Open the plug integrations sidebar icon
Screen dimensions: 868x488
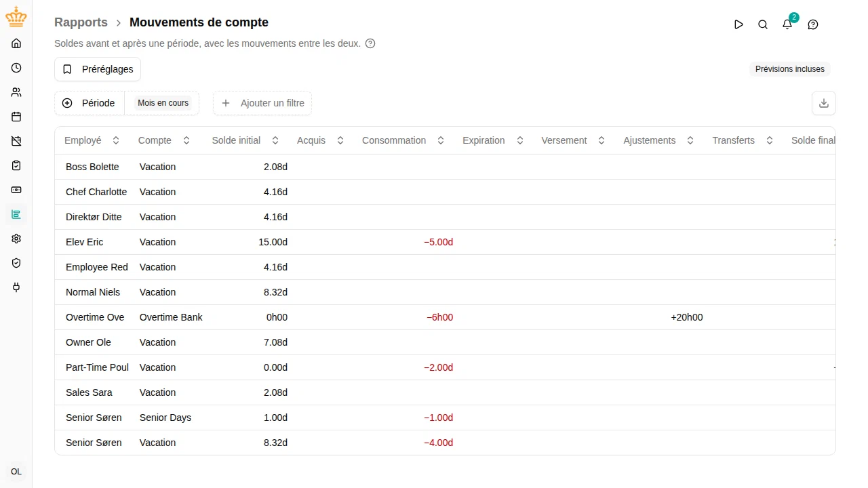pyautogui.click(x=16, y=287)
